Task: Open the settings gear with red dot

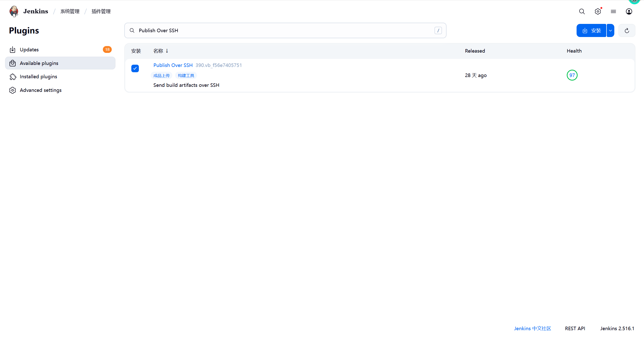Action: [598, 11]
